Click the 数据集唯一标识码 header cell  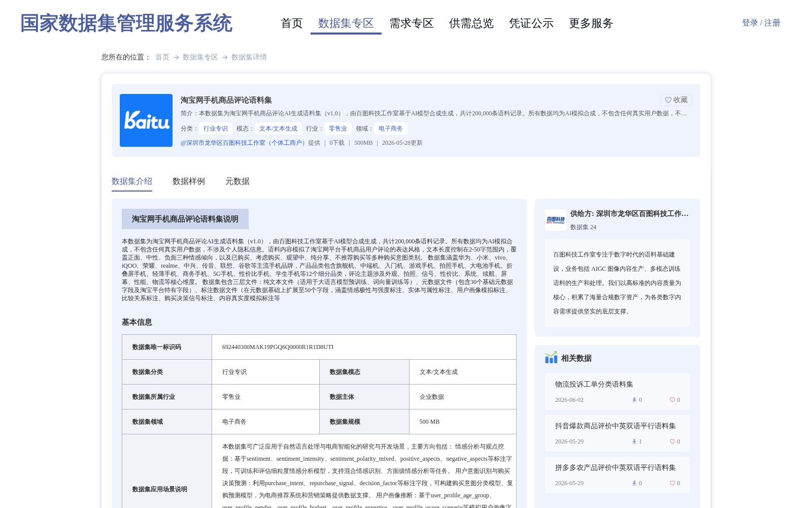click(x=167, y=347)
